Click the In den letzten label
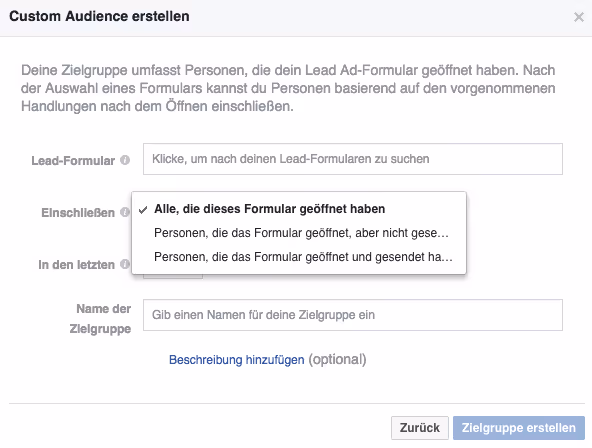This screenshot has height=448, width=592. click(x=76, y=265)
